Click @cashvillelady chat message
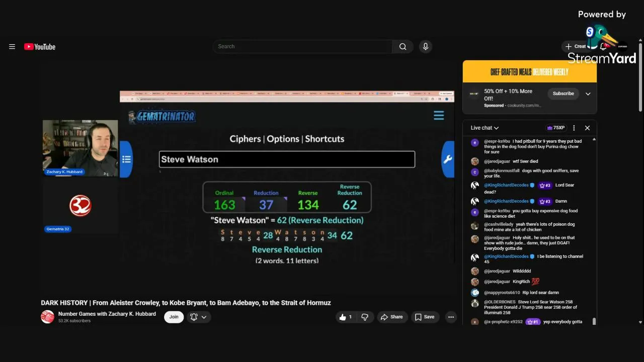The width and height of the screenshot is (644, 362). [529, 227]
